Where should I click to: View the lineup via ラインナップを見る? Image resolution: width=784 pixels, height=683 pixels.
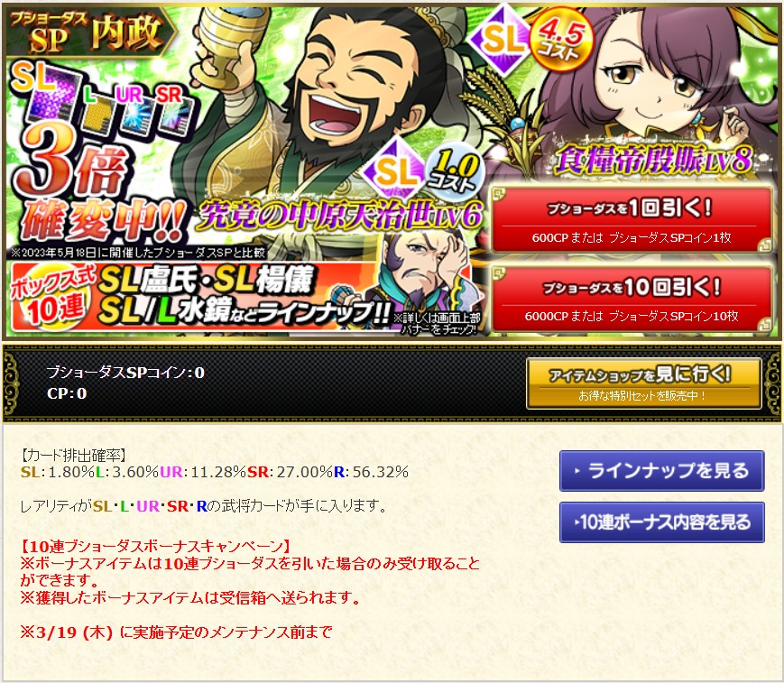661,470
